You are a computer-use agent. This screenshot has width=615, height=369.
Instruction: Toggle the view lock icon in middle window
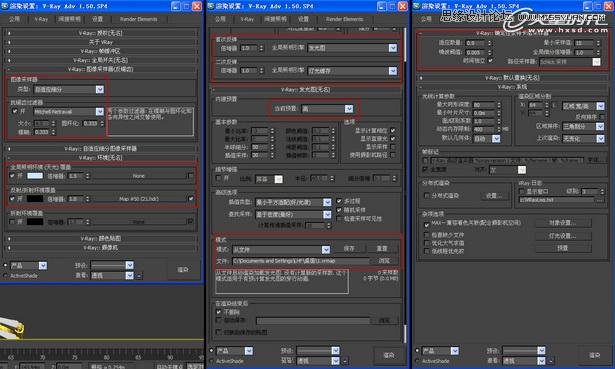click(345, 361)
